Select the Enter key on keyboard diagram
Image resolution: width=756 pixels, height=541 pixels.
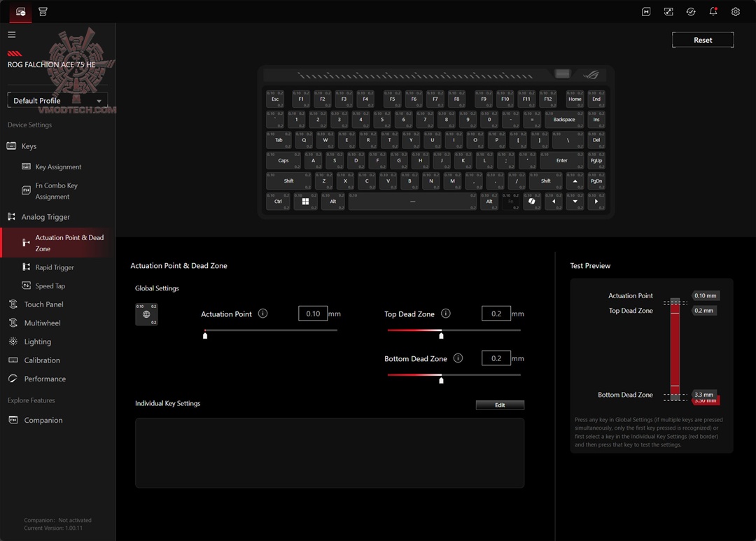pyautogui.click(x=562, y=160)
